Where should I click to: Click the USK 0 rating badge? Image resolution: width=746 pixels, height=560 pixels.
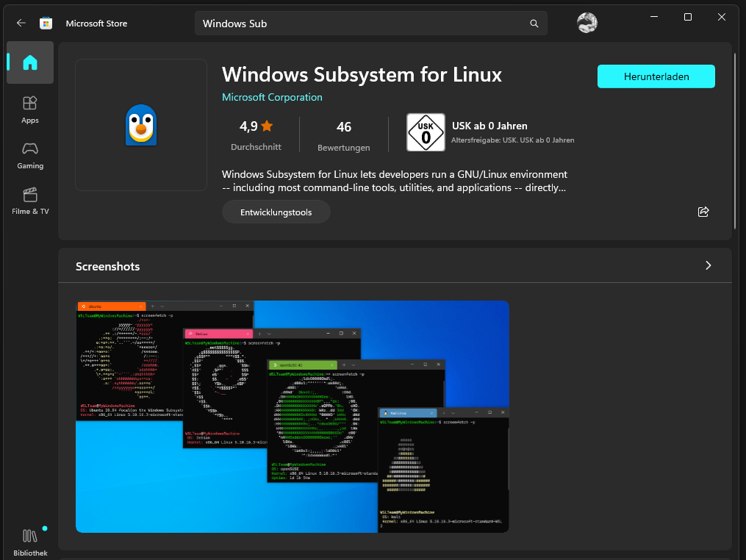[x=426, y=132]
